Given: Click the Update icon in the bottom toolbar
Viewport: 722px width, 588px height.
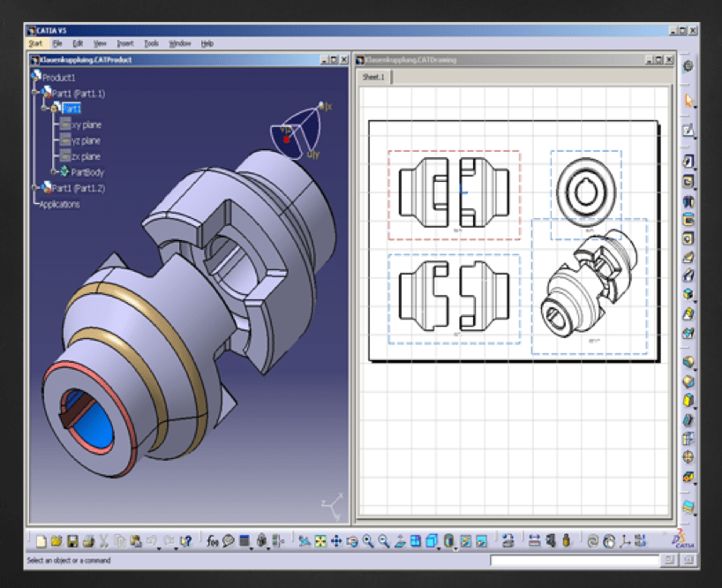Looking at the screenshot, I should pos(593,541).
